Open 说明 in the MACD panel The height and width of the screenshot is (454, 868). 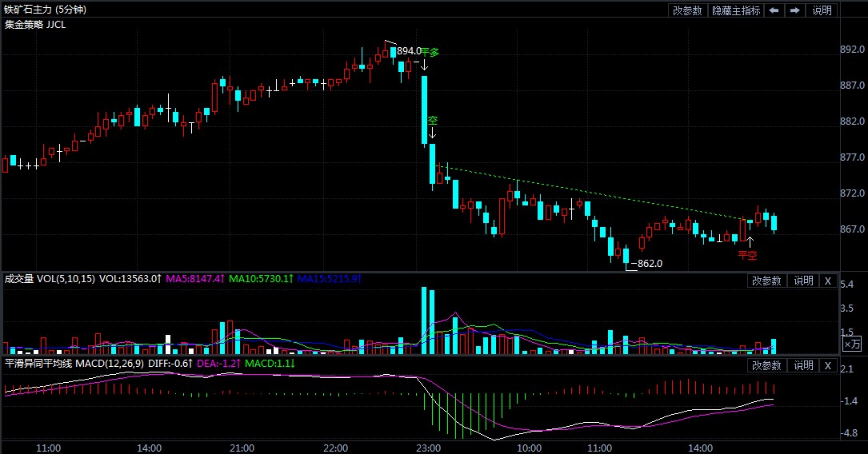803,365
